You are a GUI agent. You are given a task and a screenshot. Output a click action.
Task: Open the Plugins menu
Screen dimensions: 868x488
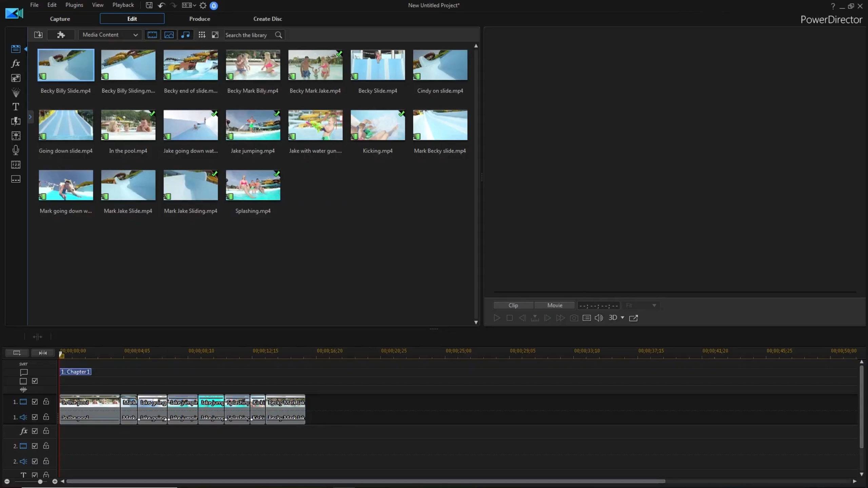click(74, 5)
